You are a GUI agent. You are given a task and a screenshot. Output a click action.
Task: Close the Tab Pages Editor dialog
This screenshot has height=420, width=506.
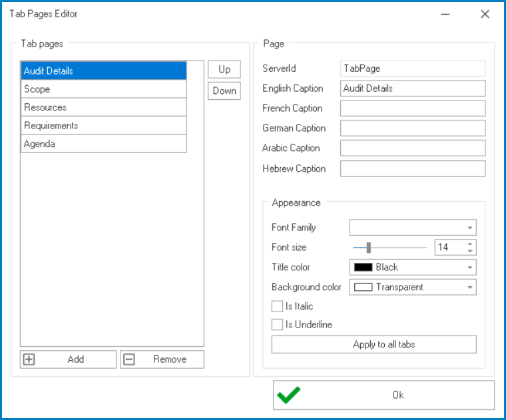click(485, 14)
